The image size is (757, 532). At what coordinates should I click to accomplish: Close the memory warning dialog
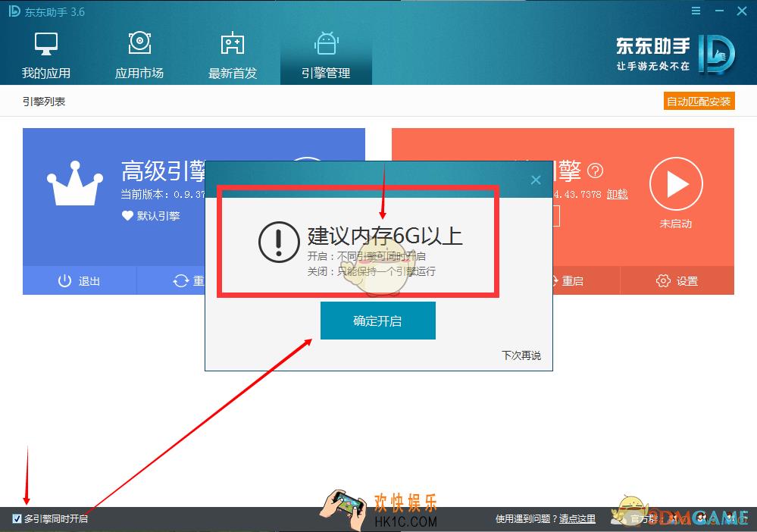(x=536, y=180)
